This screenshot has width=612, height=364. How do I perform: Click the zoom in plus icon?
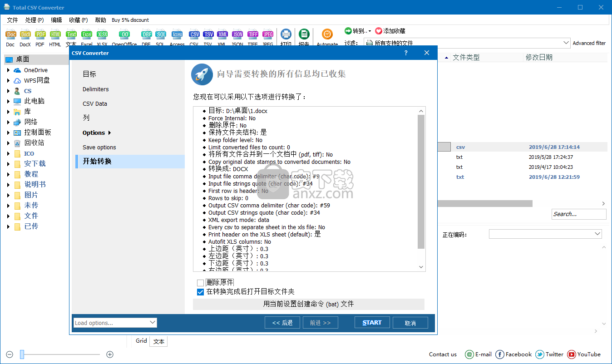click(x=109, y=354)
